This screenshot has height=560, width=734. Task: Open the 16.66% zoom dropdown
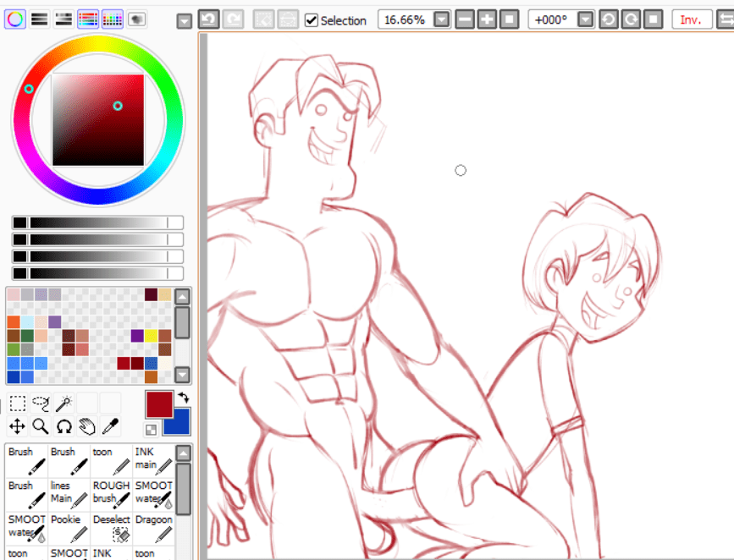441,19
